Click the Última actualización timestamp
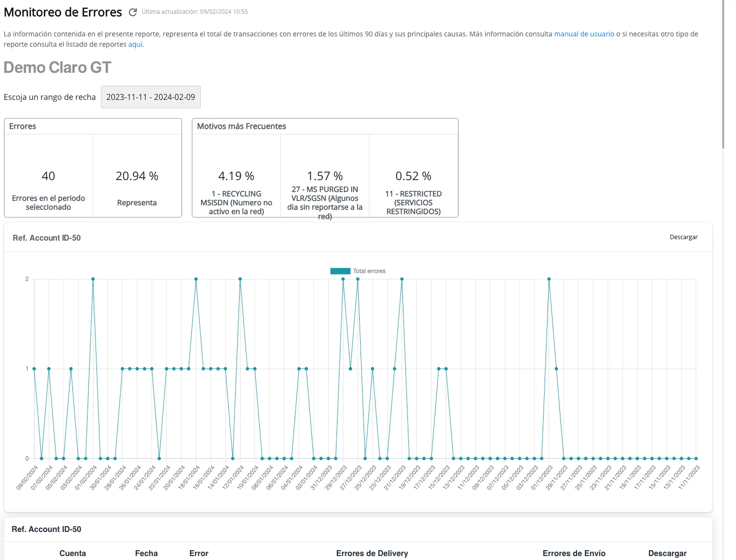This screenshot has width=736, height=560. pos(195,12)
